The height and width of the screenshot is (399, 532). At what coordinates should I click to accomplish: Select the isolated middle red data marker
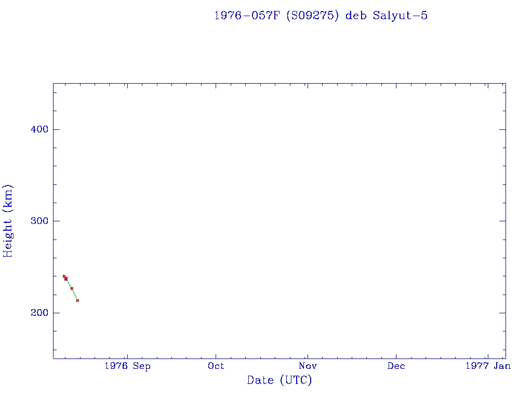click(x=72, y=288)
